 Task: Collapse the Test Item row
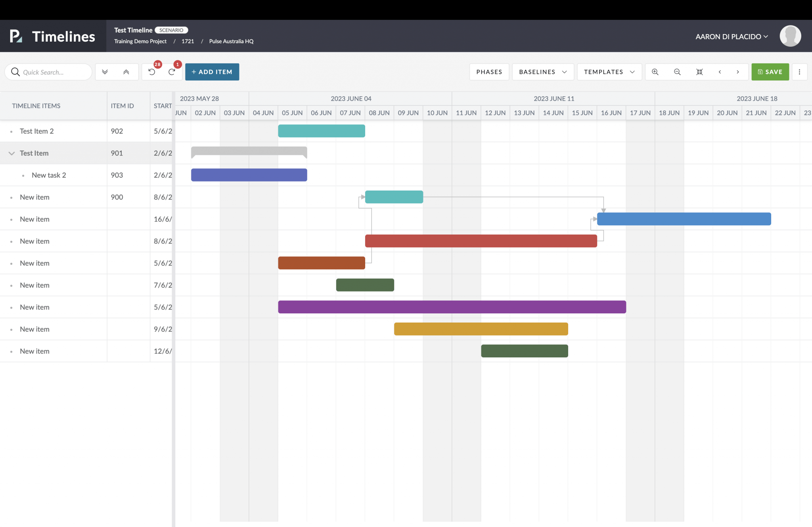coord(11,153)
